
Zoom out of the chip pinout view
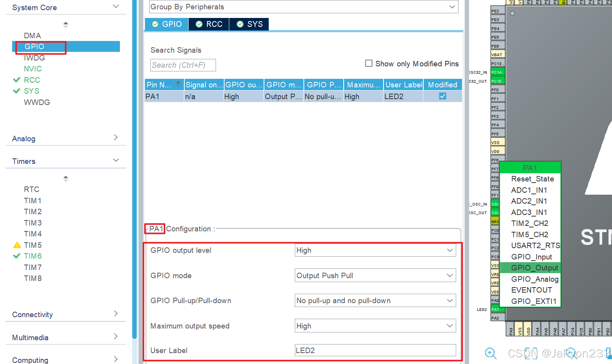(571, 353)
